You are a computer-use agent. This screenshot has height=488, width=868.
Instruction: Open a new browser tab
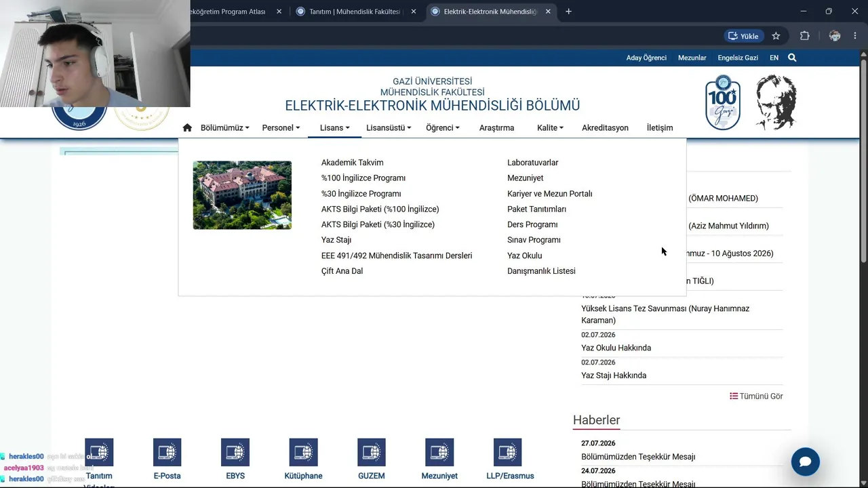pyautogui.click(x=568, y=12)
